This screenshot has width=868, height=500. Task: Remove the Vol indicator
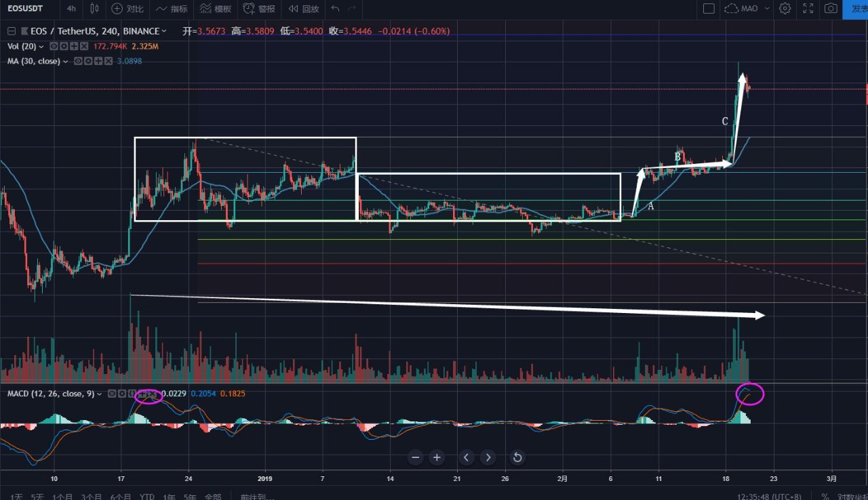click(x=84, y=46)
